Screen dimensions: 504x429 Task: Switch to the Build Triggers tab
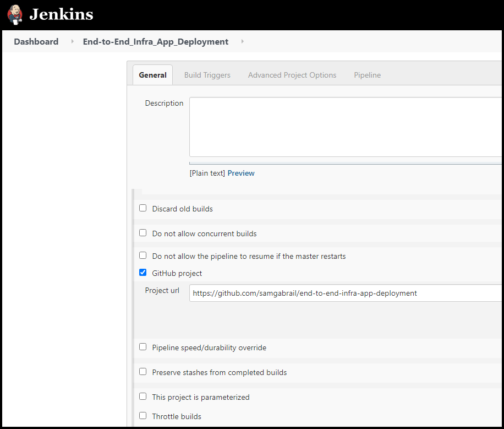(x=207, y=75)
